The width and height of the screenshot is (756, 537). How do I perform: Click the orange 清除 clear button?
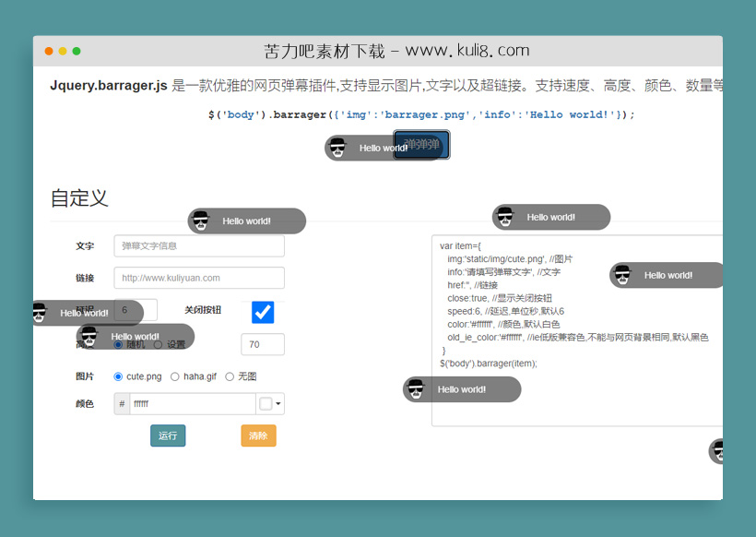click(258, 436)
